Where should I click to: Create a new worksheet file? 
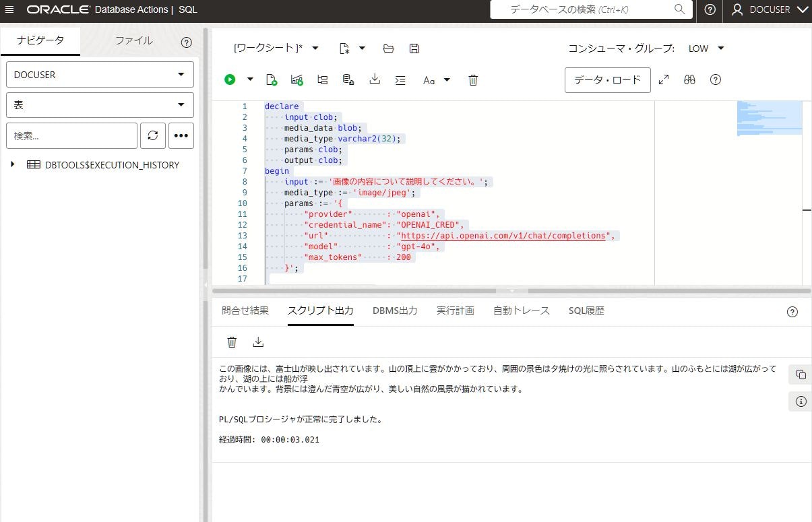(x=344, y=48)
